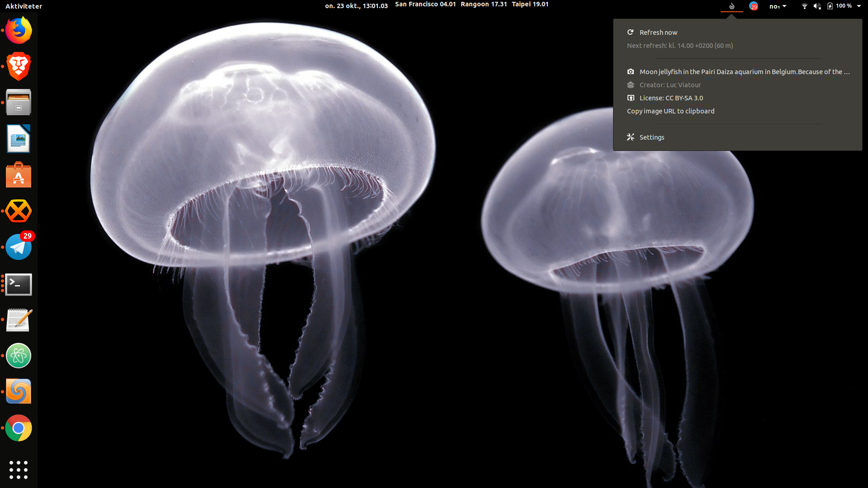868x488 pixels.
Task: Open Ubuntu Software store
Action: point(18,175)
